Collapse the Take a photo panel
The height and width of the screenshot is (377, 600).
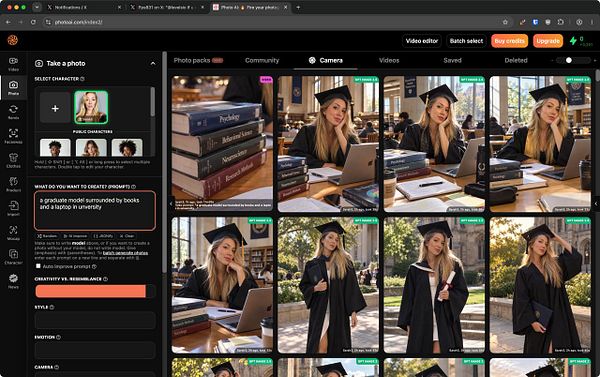(153, 64)
